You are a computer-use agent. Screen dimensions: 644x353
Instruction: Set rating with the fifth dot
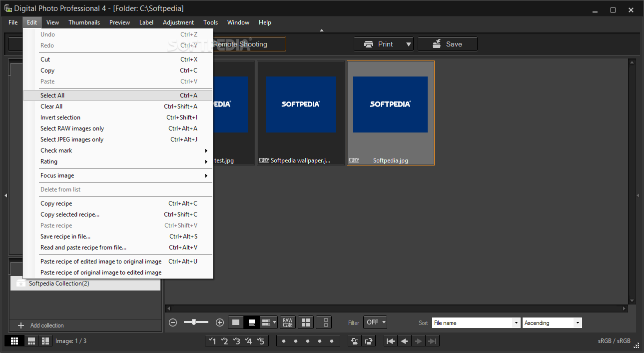tap(332, 341)
